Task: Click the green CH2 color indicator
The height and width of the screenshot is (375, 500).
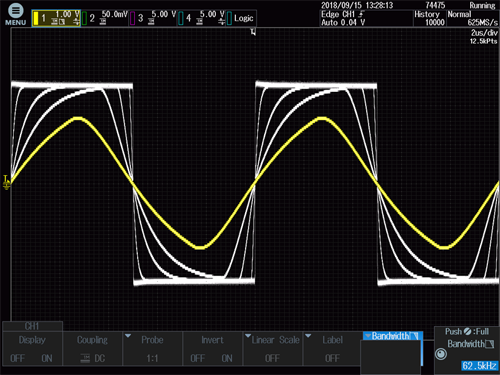Action: tap(84, 18)
